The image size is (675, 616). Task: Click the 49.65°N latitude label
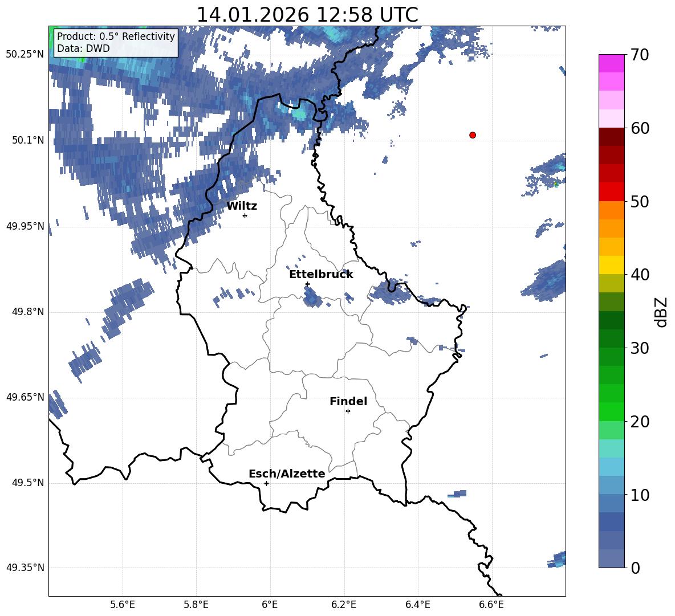26,397
